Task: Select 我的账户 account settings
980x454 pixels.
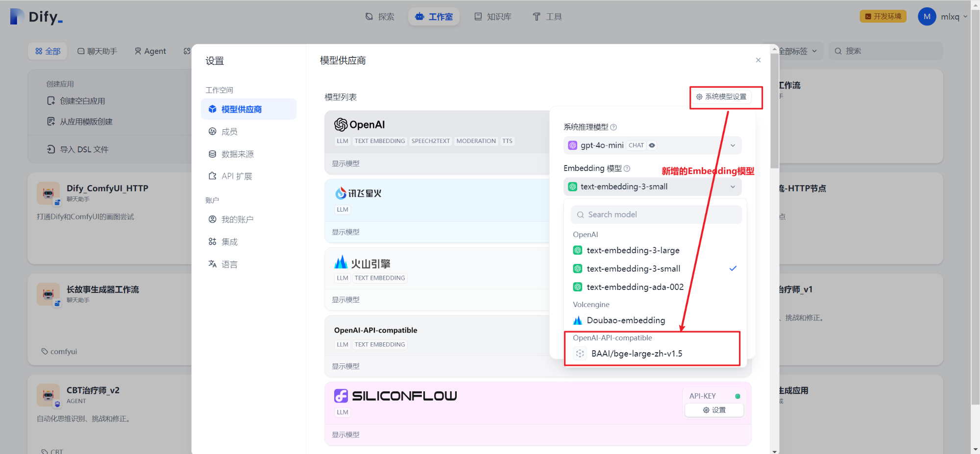Action: coord(238,219)
